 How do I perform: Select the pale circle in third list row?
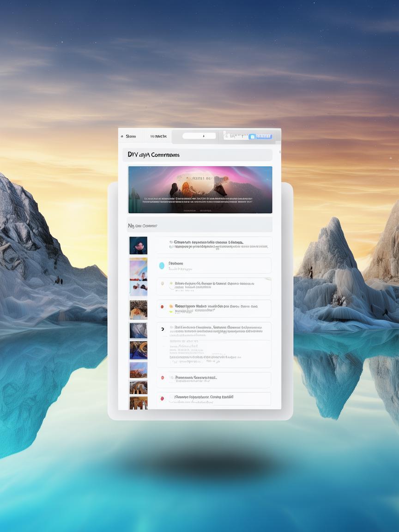(x=162, y=284)
